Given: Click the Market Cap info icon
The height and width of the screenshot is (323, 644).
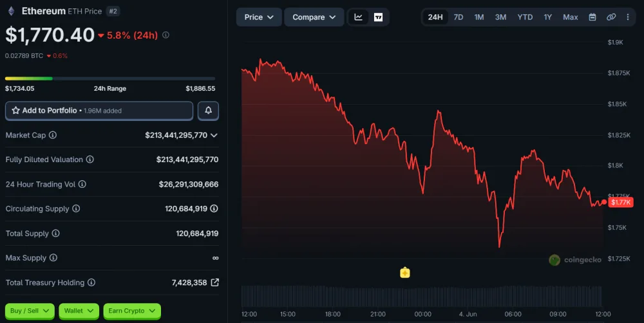Looking at the screenshot, I should point(53,135).
